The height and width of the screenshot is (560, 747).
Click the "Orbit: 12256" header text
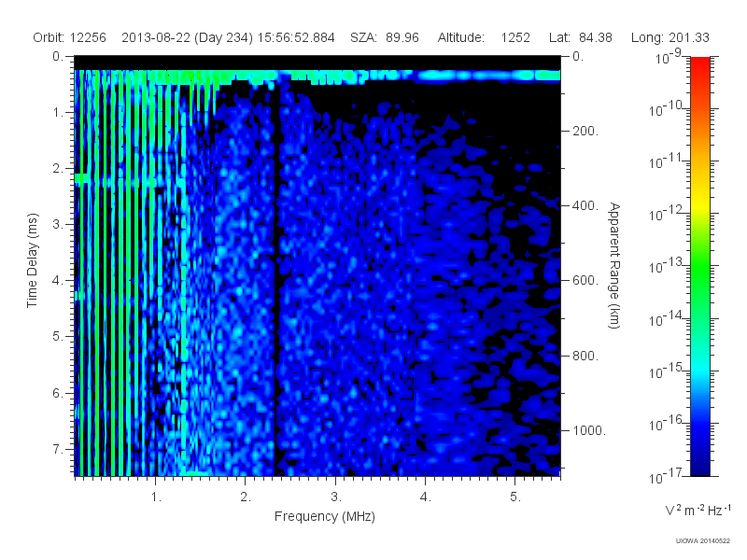pyautogui.click(x=69, y=37)
